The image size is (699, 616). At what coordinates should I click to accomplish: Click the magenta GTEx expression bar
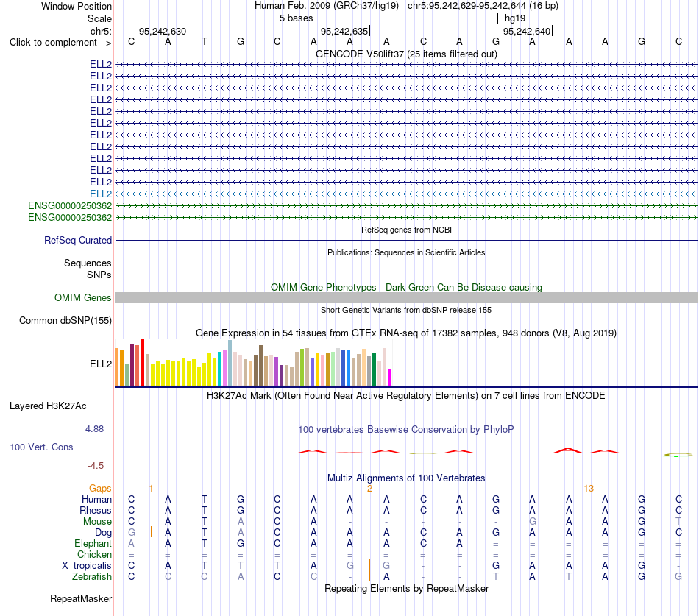(x=389, y=378)
